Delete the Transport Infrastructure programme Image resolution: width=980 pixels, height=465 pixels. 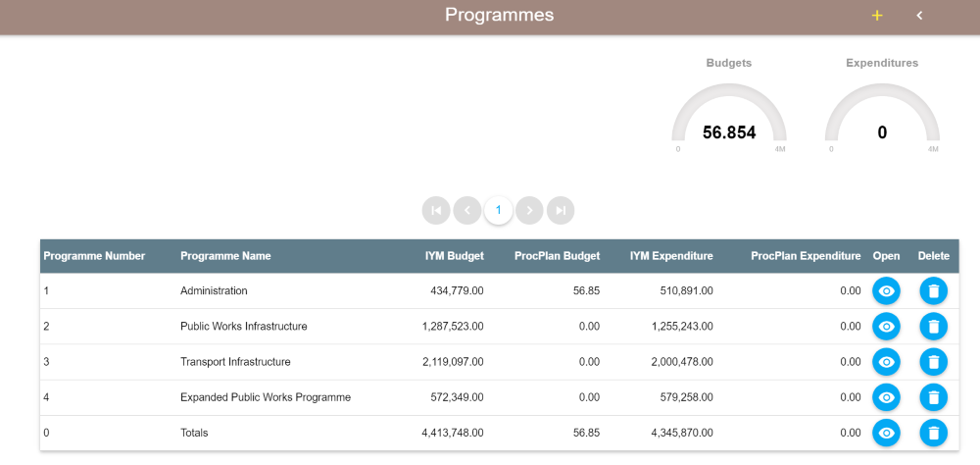(x=933, y=362)
